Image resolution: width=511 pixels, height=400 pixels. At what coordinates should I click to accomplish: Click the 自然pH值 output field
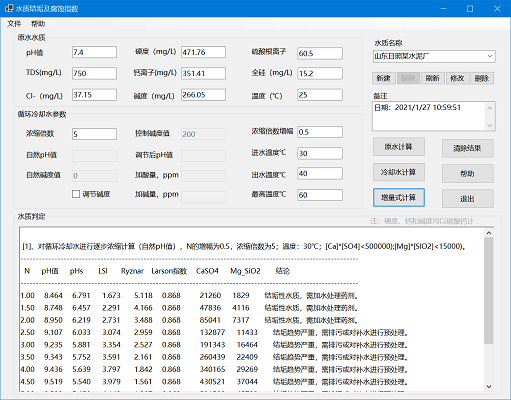point(94,156)
